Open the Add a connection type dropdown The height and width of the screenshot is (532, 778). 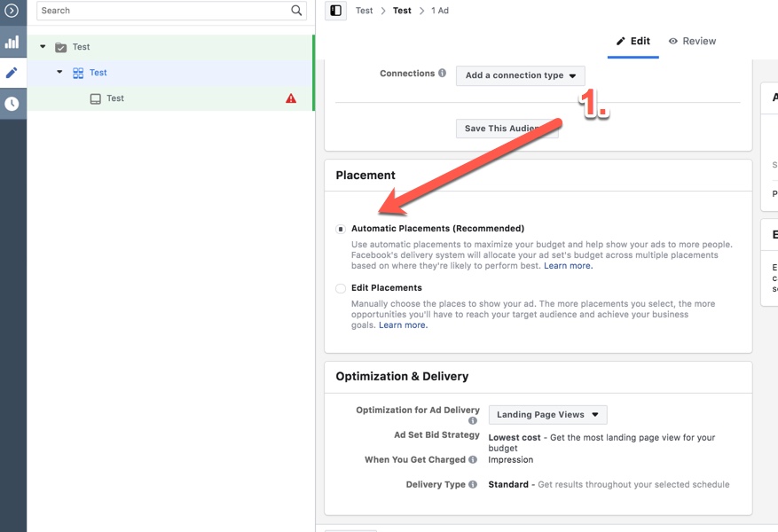coord(520,75)
